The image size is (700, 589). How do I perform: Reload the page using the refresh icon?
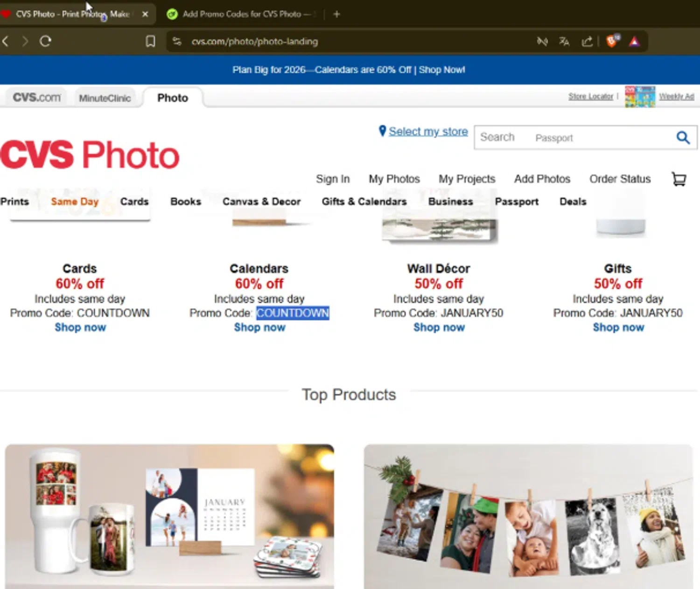point(45,41)
